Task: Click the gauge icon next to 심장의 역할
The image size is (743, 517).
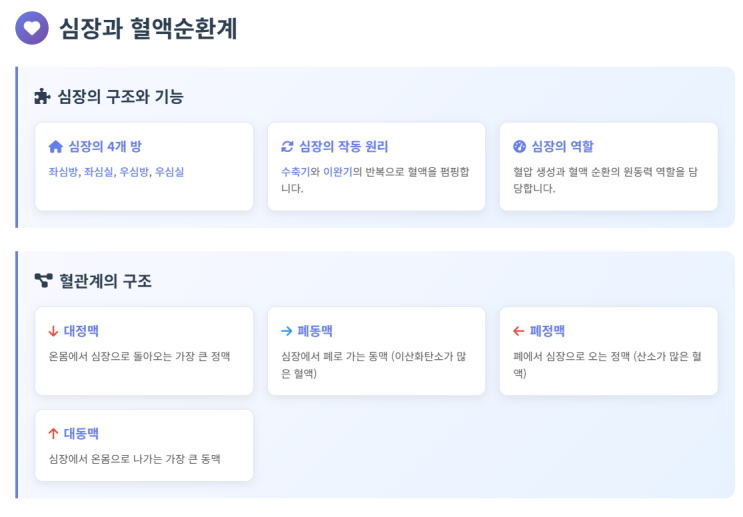Action: point(519,147)
